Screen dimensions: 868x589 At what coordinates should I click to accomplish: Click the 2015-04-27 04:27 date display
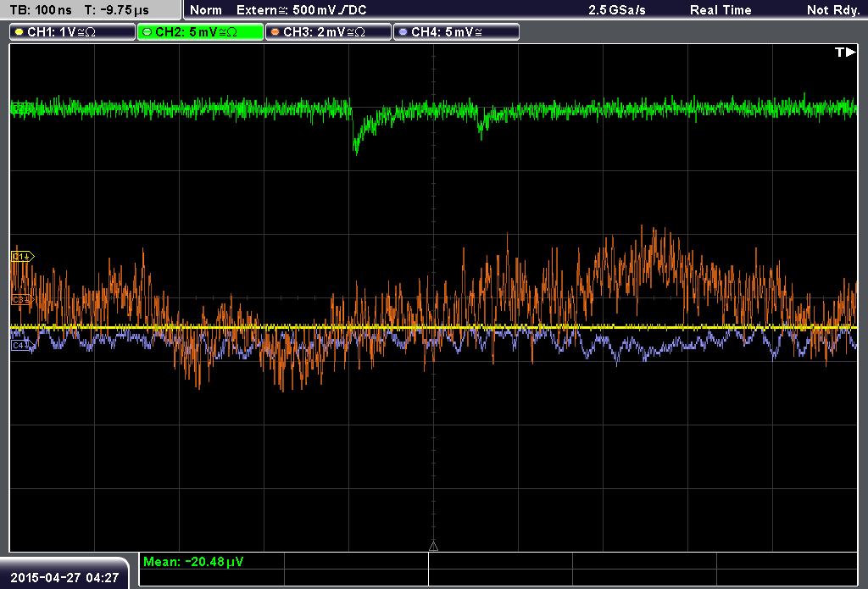(64, 578)
